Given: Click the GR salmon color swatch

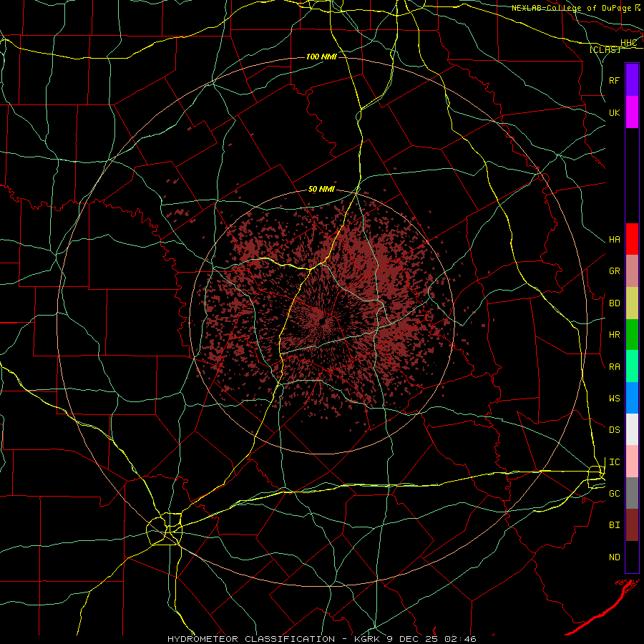Looking at the screenshot, I should click(632, 271).
